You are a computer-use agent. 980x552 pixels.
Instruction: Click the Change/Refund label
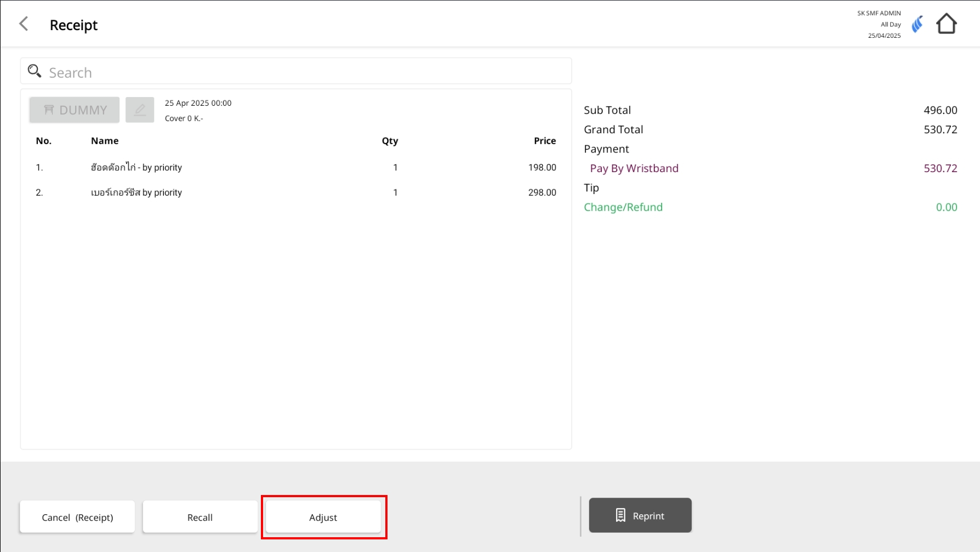point(623,207)
